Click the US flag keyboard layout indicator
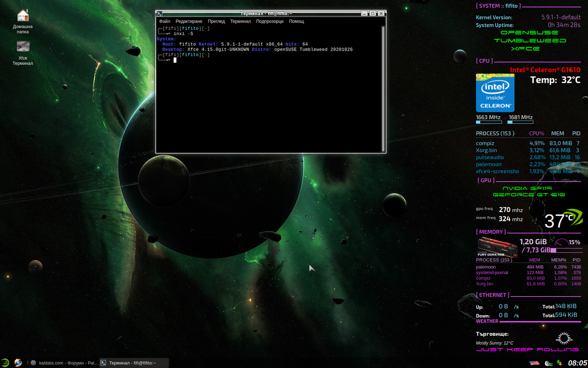The height and width of the screenshot is (368, 588). (534, 363)
